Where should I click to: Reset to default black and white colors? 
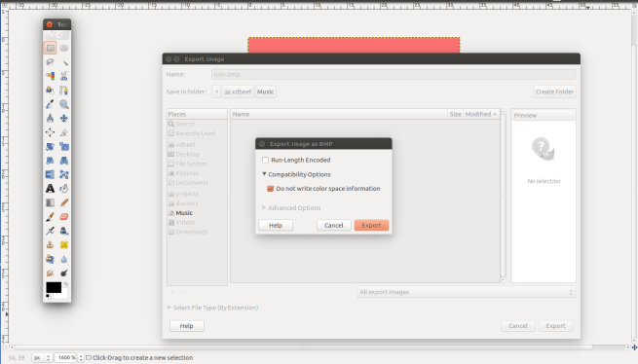[48, 297]
